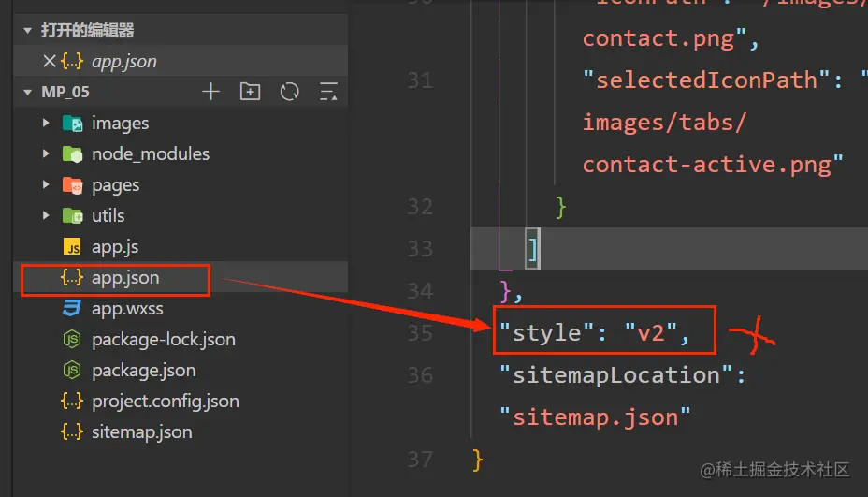Open the project.config.json file

(165, 402)
